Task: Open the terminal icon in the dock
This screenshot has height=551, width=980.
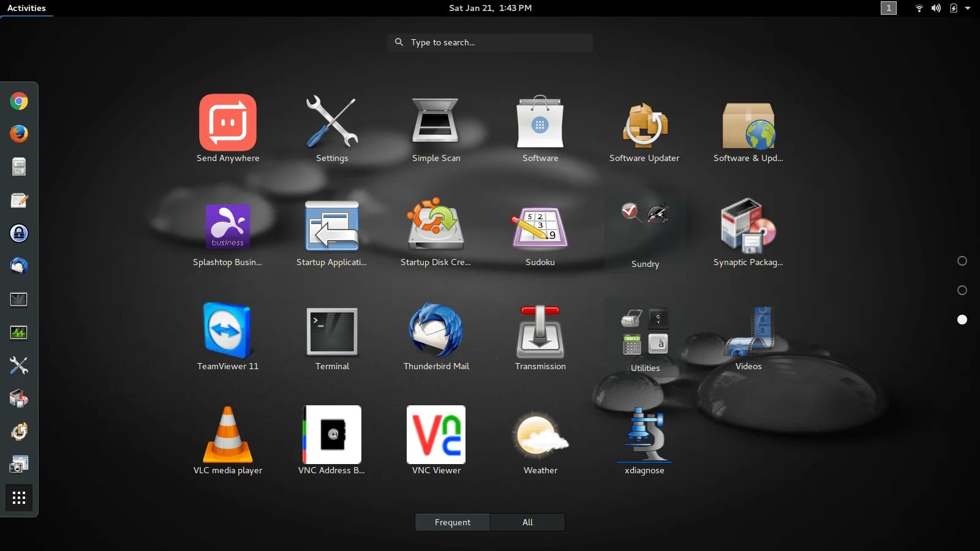Action: coord(19,299)
